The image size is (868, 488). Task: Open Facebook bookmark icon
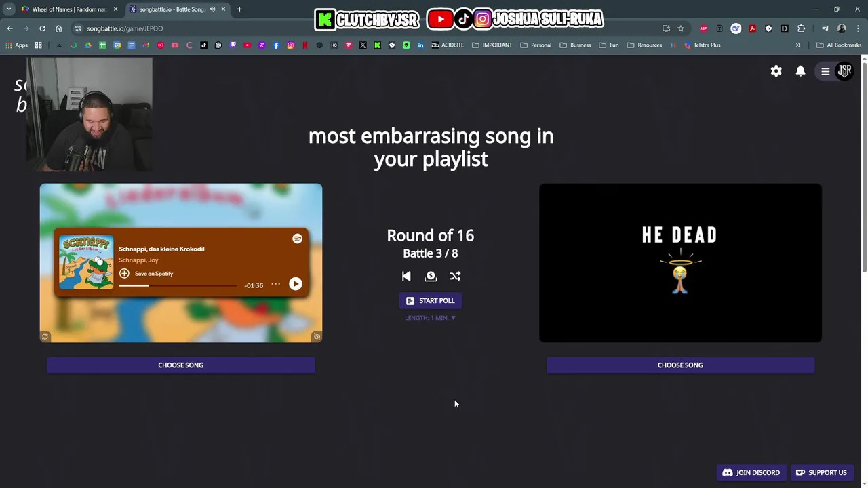276,45
